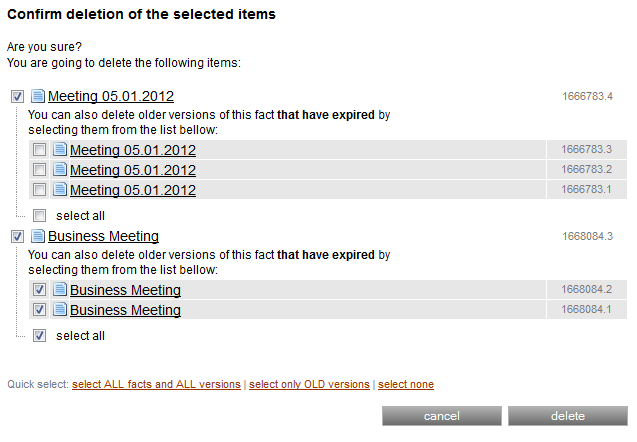Screen dimensions: 637x442
Task: Click document icon for Meeting version 1666783.1
Action: click(x=60, y=190)
